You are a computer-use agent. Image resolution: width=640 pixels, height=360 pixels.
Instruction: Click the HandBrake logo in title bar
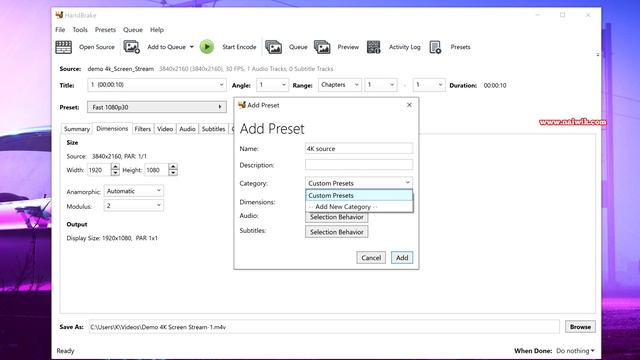point(59,15)
